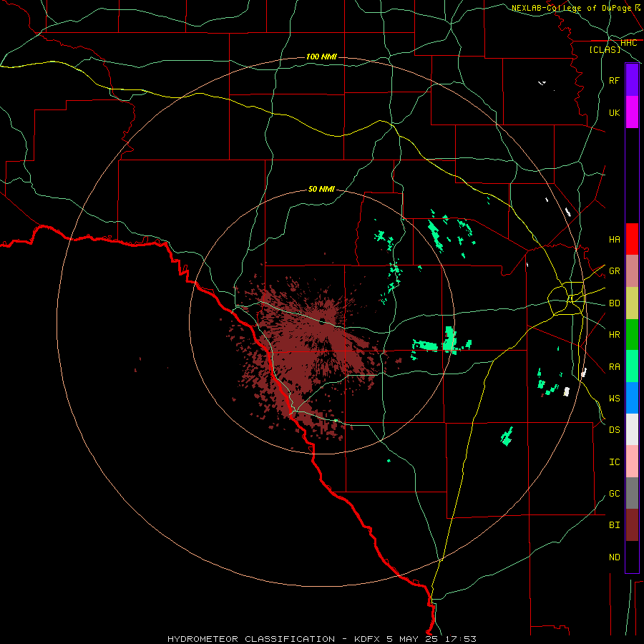Choose the light pink IC legend swatch
This screenshot has height=644, width=644.
pos(632,462)
